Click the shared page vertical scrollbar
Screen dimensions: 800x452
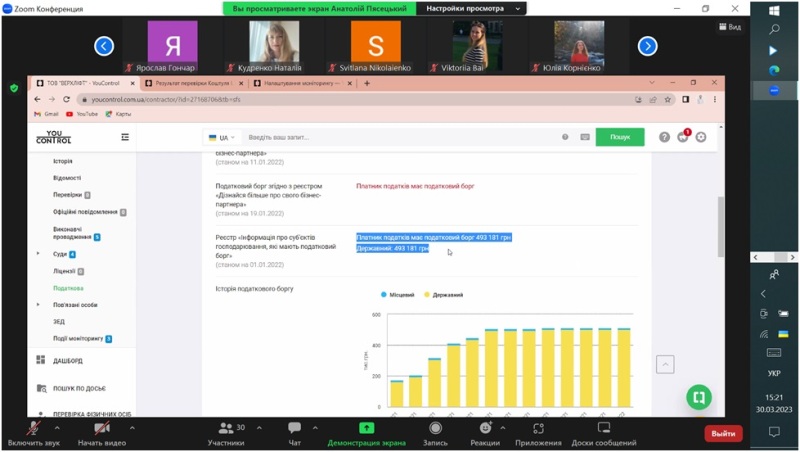[721, 227]
